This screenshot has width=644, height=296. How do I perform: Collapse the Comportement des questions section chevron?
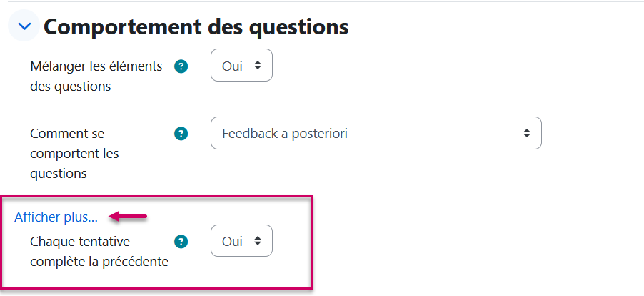tap(25, 26)
